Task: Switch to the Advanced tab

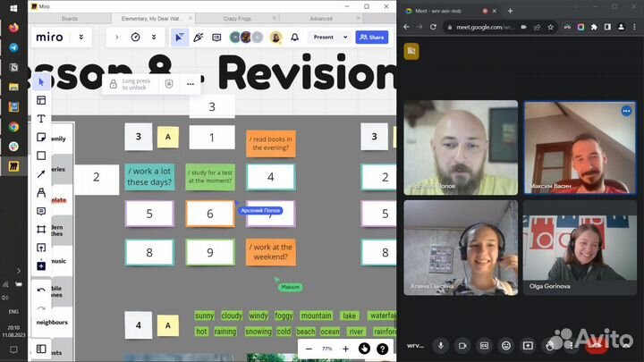Action: [x=321, y=18]
